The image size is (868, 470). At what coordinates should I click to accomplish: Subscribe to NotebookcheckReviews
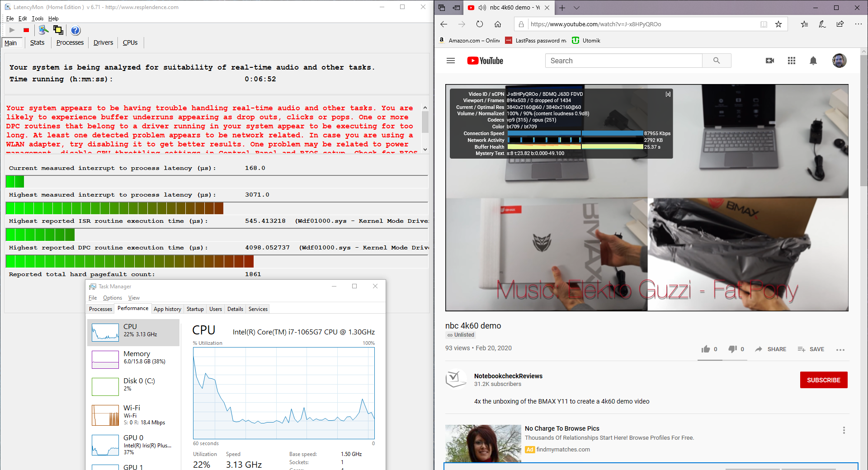[824, 380]
